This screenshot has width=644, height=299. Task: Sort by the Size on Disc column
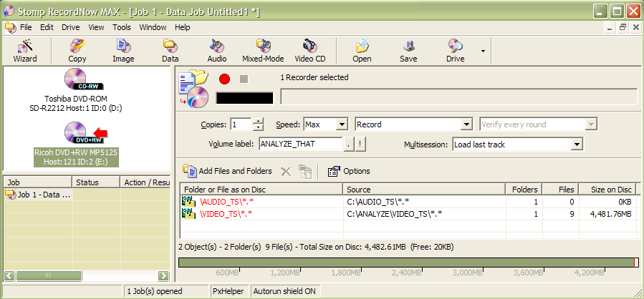[x=607, y=190]
